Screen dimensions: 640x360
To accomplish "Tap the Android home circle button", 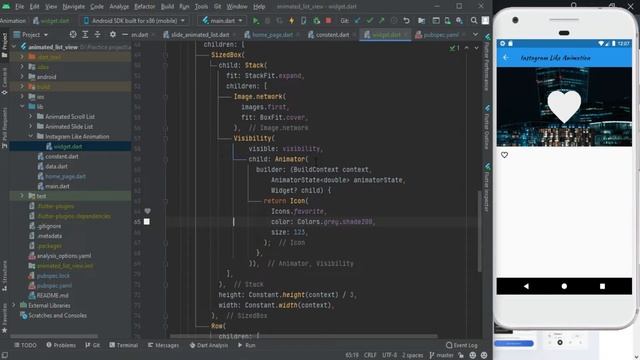I will (x=564, y=286).
